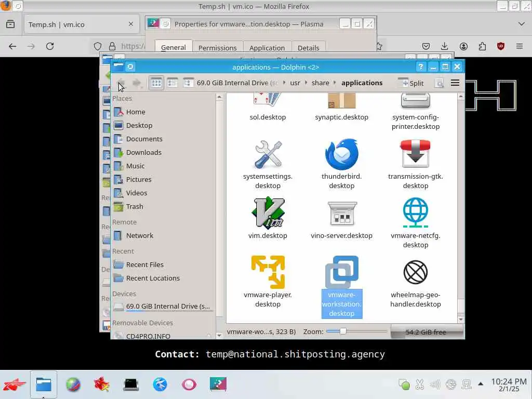Select the wheelmap-geo-handler.desktop icon
Screen dimensions: 532x399
click(x=415, y=272)
